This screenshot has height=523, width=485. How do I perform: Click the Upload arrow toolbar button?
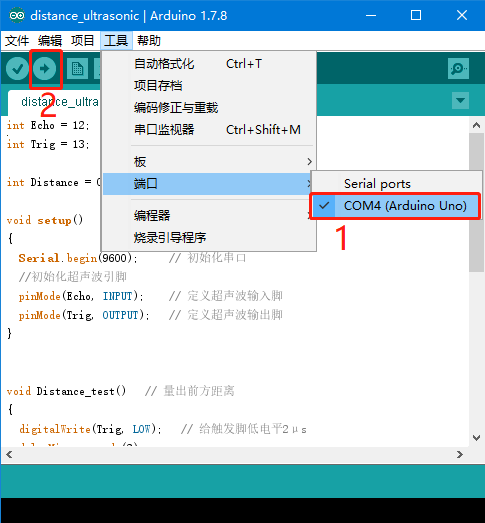pos(44,69)
